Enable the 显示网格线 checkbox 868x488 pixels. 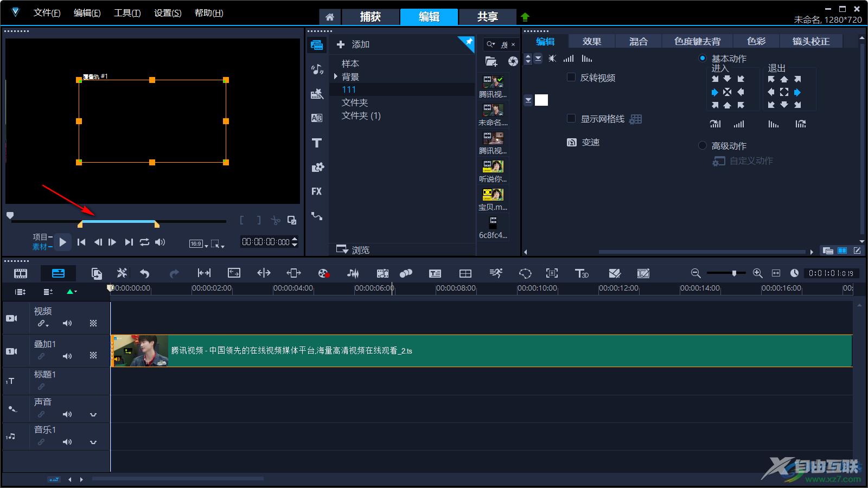click(x=571, y=118)
